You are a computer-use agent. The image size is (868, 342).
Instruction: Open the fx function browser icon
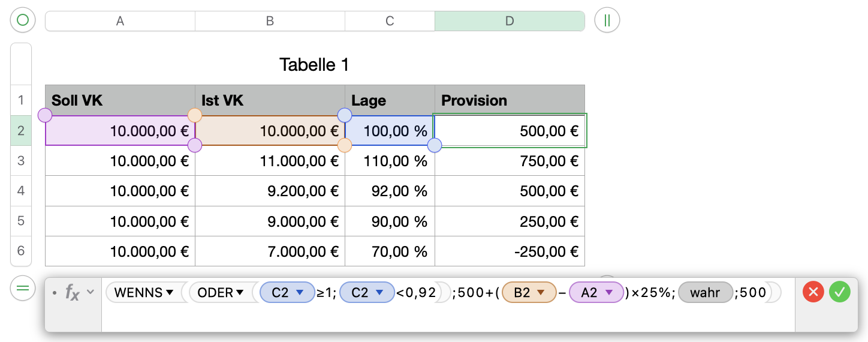click(x=73, y=293)
